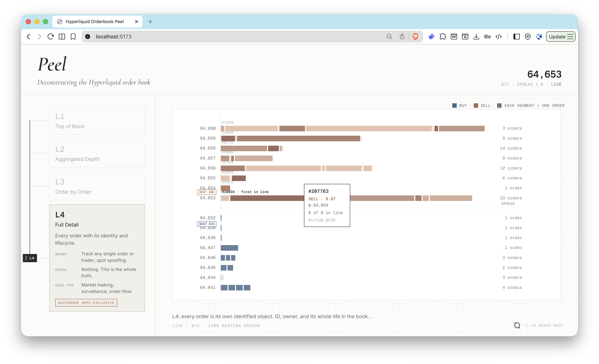Click order ID #207763 in tooltip
Image resolution: width=599 pixels, height=364 pixels.
pyautogui.click(x=318, y=191)
